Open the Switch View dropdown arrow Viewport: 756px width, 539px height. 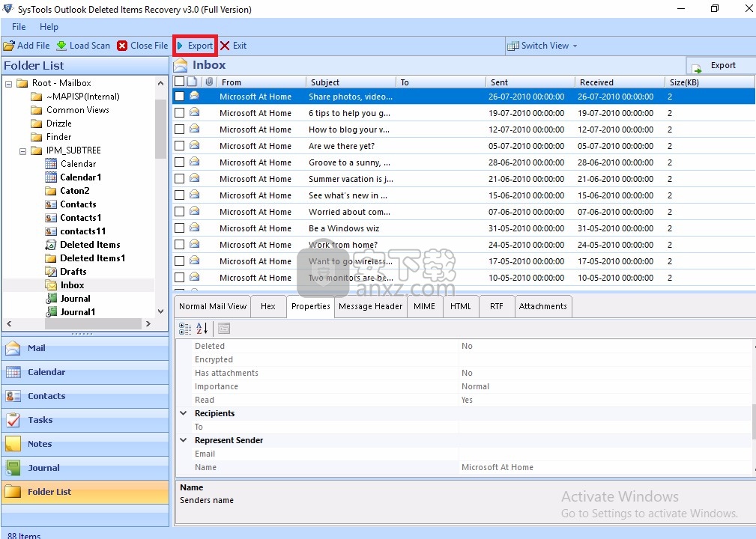(x=575, y=46)
